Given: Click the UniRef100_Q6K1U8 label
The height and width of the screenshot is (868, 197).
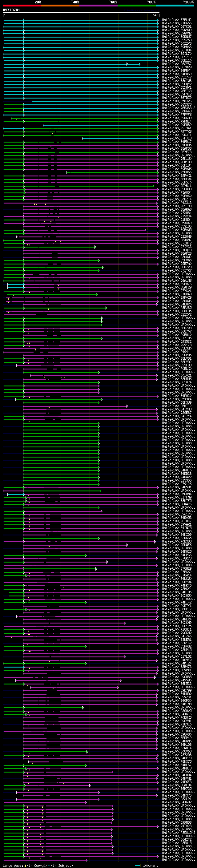Looking at the screenshot, I should click(176, 162).
